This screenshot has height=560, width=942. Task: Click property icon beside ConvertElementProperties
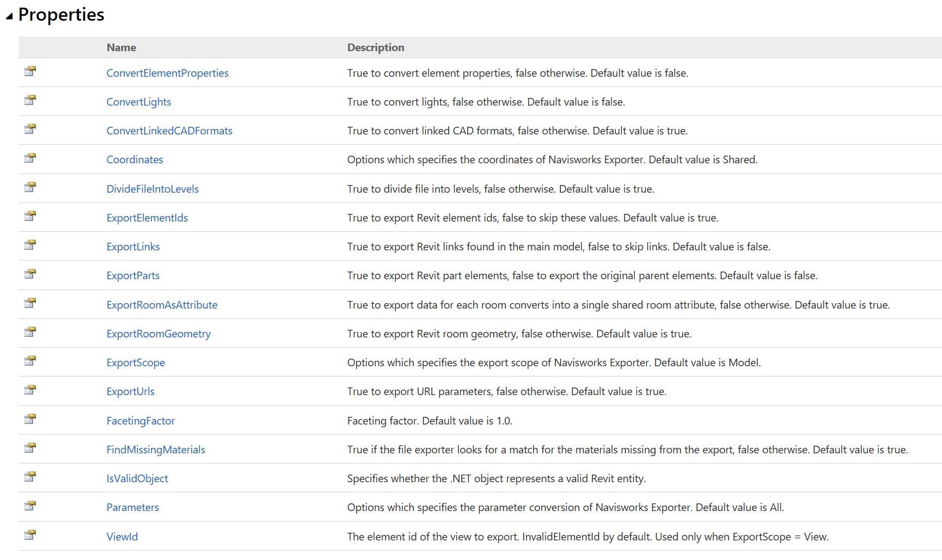pos(30,71)
